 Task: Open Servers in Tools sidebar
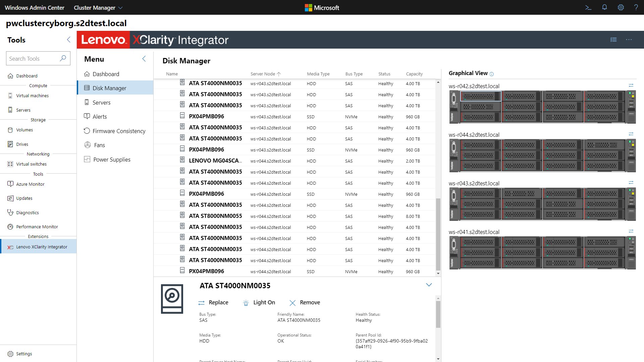38,110
